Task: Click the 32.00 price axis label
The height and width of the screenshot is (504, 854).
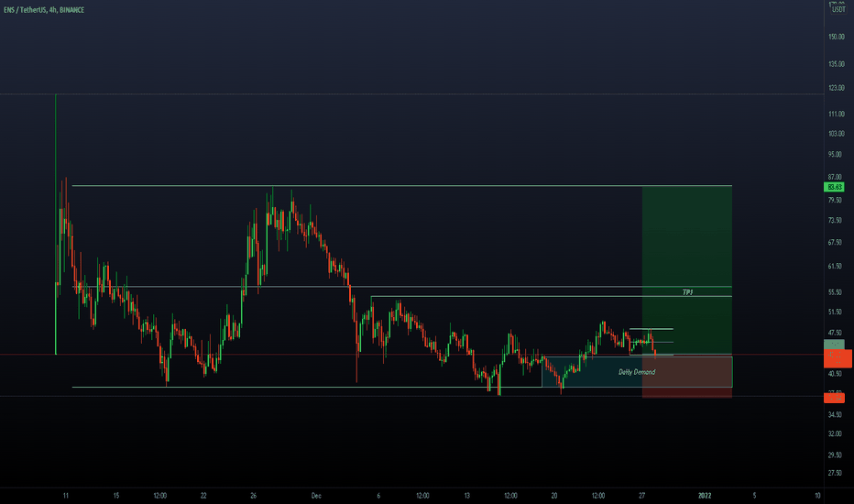Action: point(835,433)
